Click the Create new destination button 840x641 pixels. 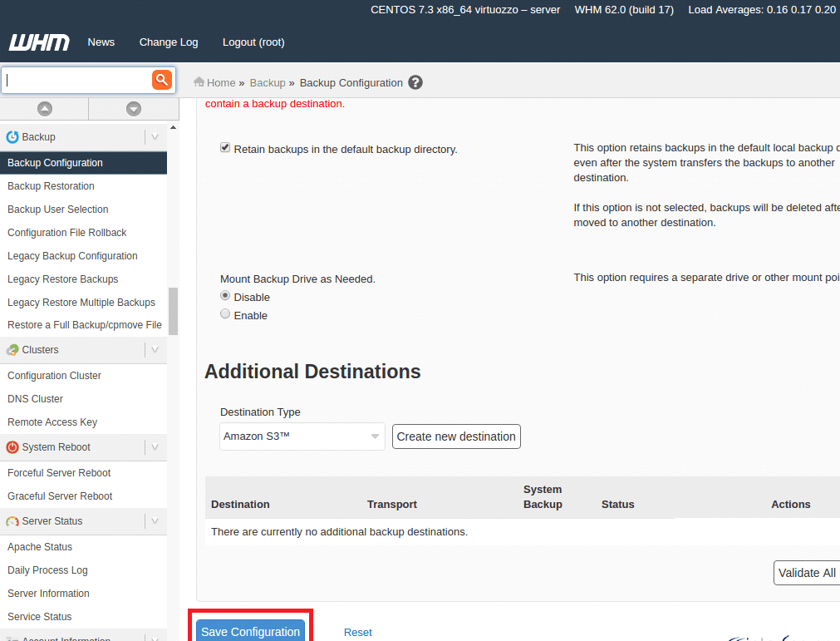[x=456, y=436]
